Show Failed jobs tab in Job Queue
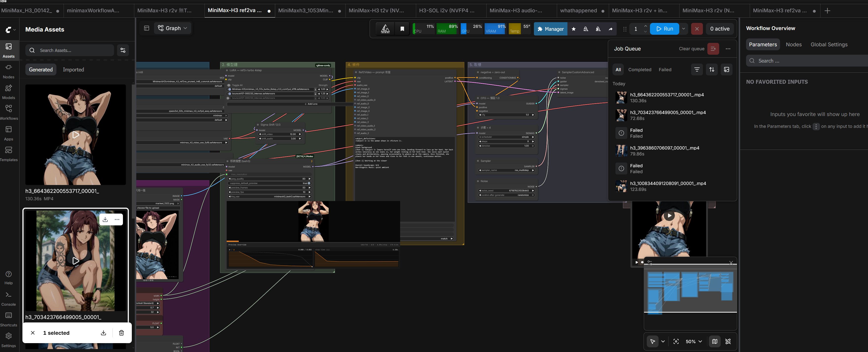Image resolution: width=868 pixels, height=352 pixels. coord(665,69)
